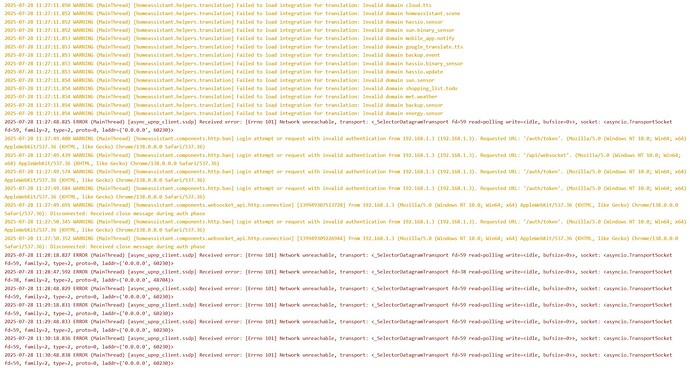Viewport: 690px width, 368px height.
Task: Select the final 11:30:48.838 error line
Action: pyautogui.click(x=338, y=359)
